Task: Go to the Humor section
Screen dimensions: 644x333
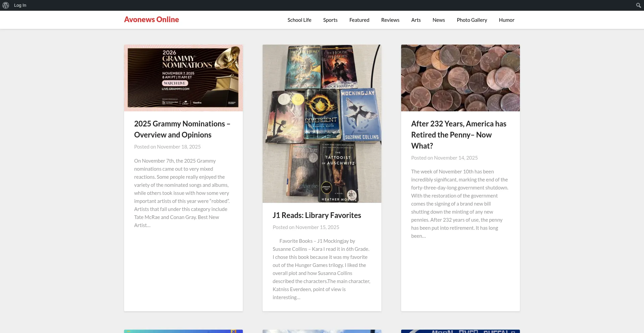Action: pos(506,20)
